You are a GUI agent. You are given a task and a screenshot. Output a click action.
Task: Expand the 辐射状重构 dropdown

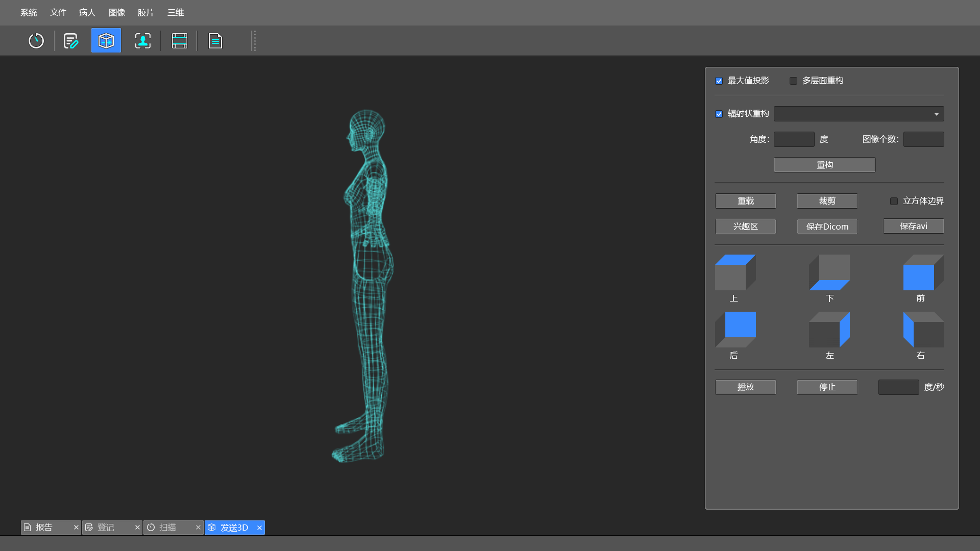pyautogui.click(x=859, y=114)
